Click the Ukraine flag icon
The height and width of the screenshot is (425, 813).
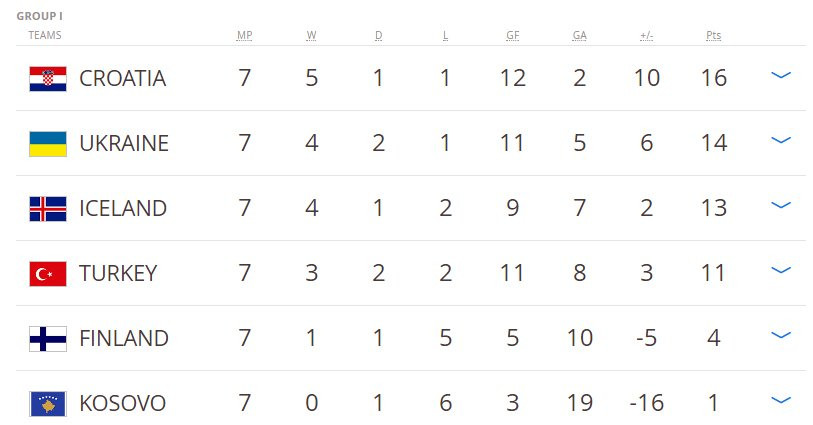point(48,143)
